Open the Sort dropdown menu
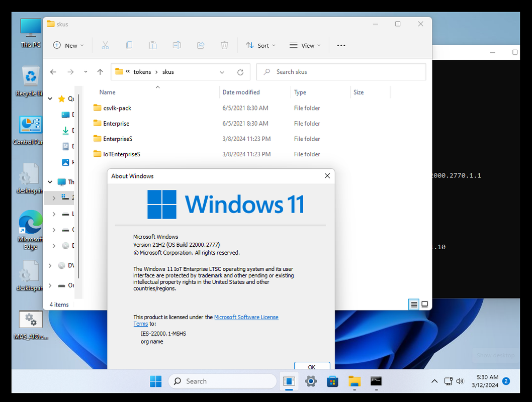The height and width of the screenshot is (402, 532). [x=260, y=45]
